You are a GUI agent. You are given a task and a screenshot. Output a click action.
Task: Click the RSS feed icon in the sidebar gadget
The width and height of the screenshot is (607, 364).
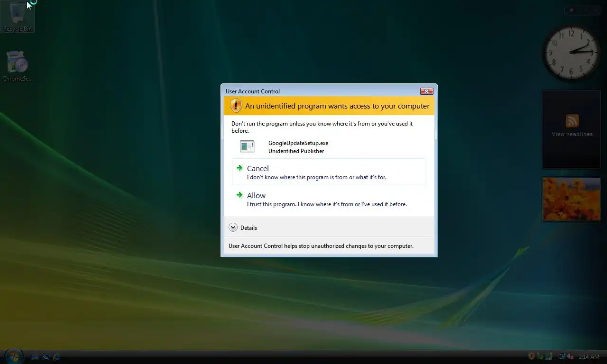coord(572,120)
